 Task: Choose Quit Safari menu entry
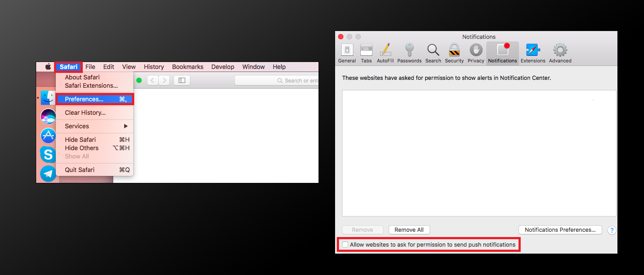pos(95,170)
